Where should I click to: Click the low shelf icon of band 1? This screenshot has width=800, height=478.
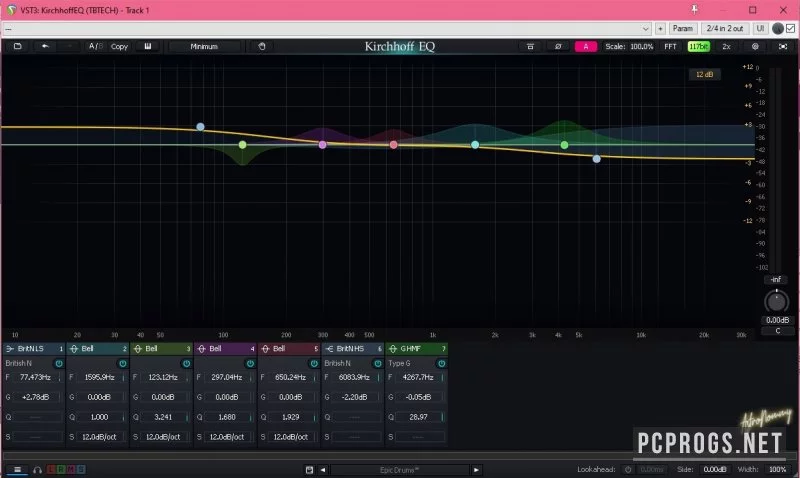10,349
